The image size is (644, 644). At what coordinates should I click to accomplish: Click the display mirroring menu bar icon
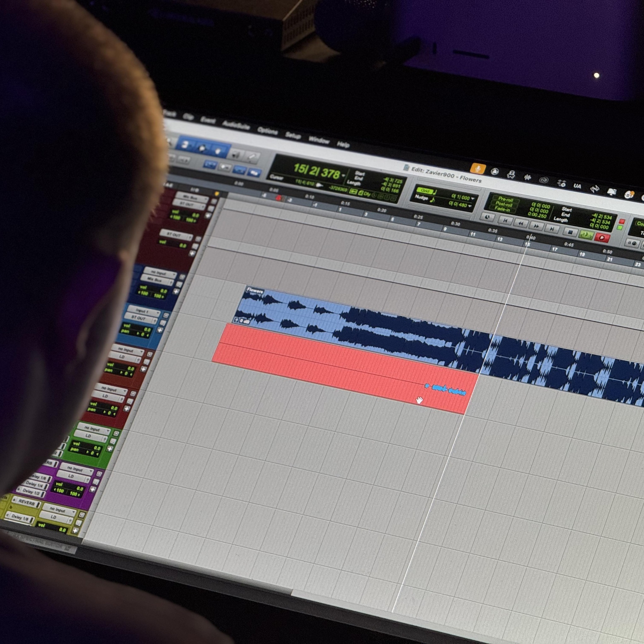tap(612, 192)
